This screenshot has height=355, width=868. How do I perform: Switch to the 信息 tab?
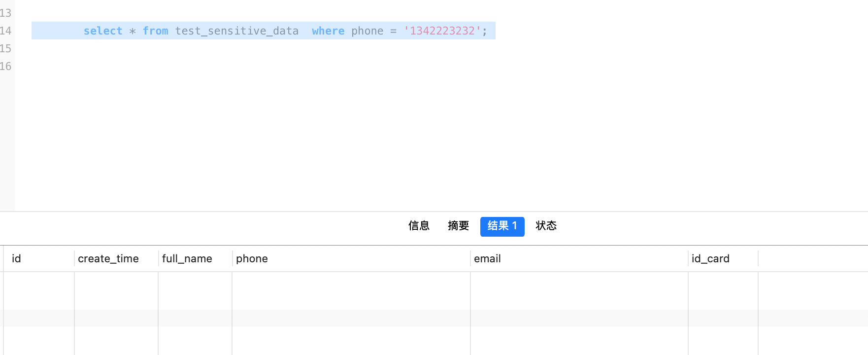click(419, 226)
